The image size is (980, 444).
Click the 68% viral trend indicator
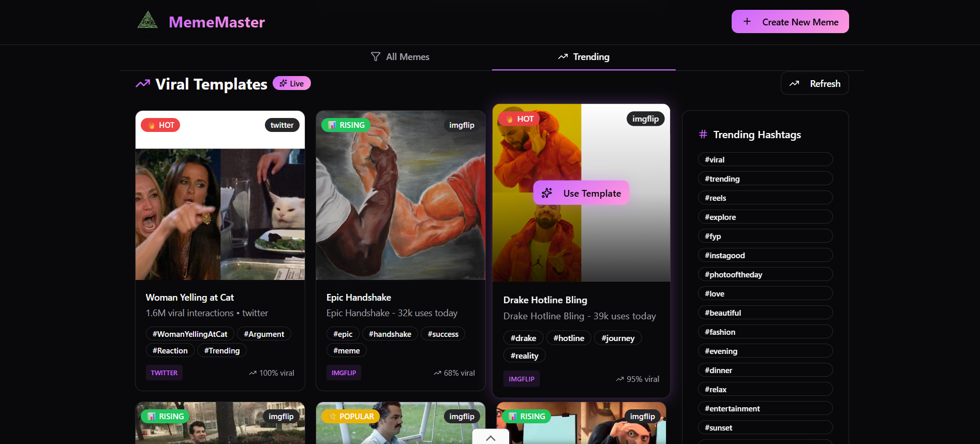pos(454,373)
